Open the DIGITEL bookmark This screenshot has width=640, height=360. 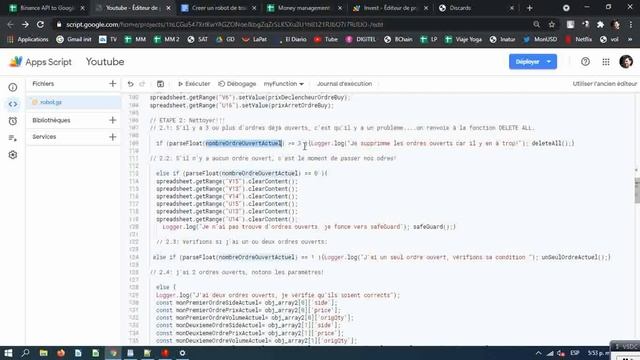tap(361, 39)
